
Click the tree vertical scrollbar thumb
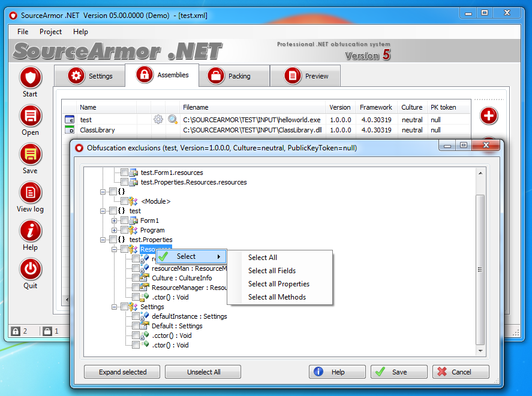[x=480, y=270]
